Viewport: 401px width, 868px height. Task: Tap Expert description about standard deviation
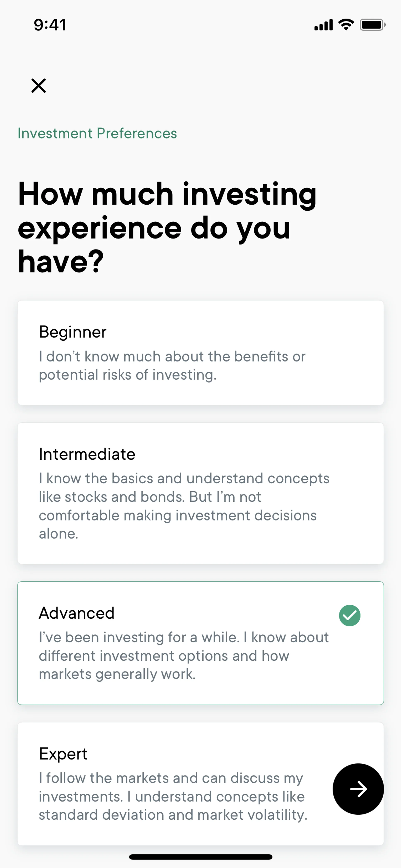point(173,796)
